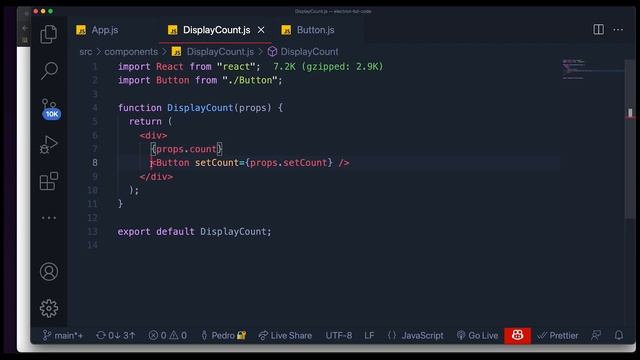Select the JavaScript language mode

tap(416, 336)
